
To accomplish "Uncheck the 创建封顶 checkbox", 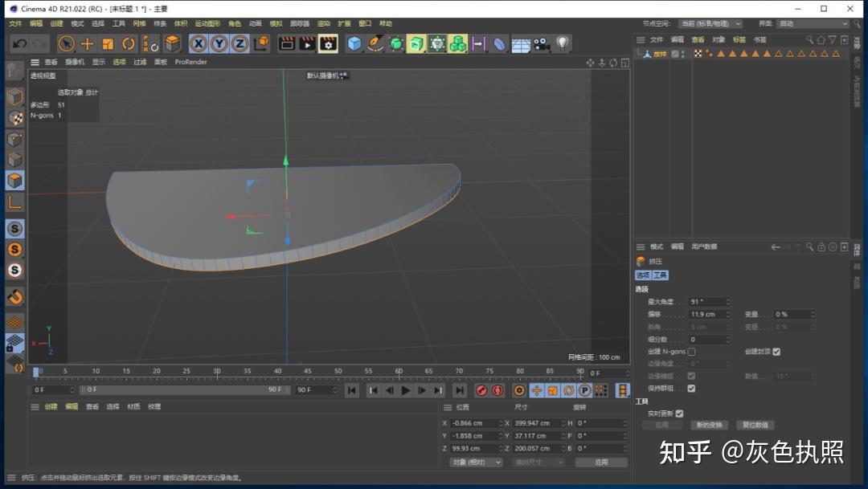I will (776, 352).
